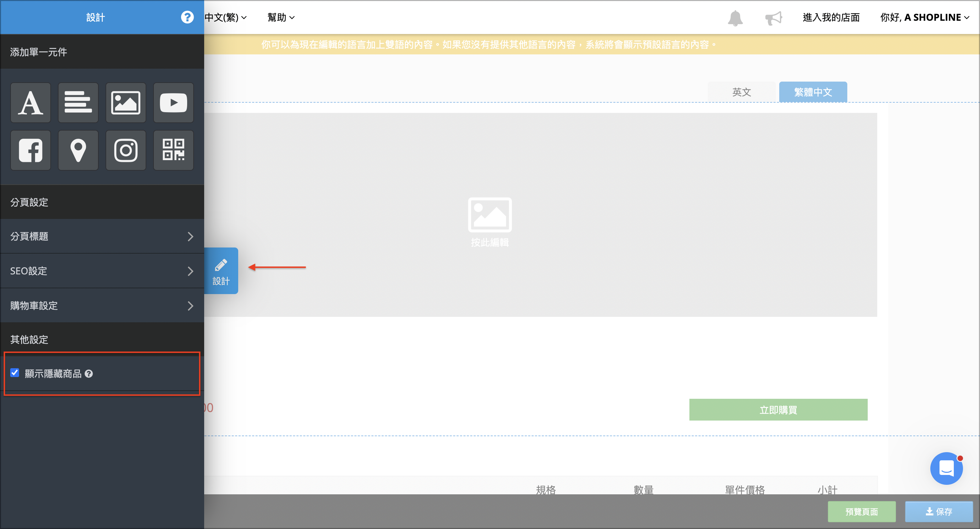980x529 pixels.
Task: Add a Facebook element
Action: click(30, 150)
